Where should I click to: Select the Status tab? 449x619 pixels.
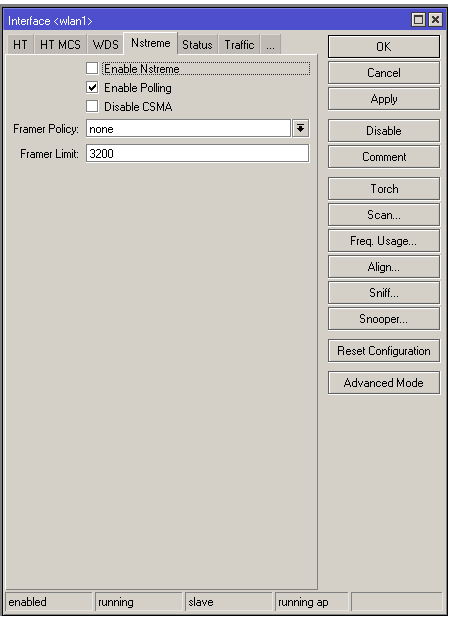click(x=197, y=45)
